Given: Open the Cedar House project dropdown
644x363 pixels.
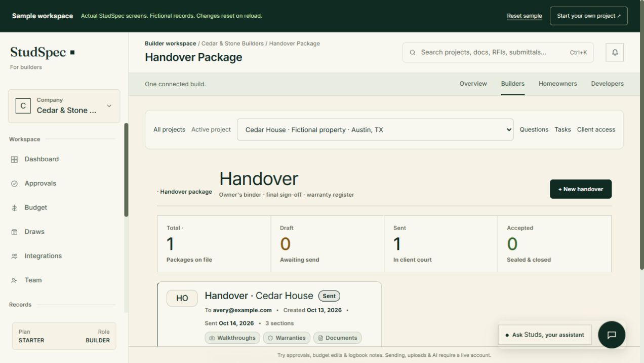Looking at the screenshot, I should click(375, 130).
